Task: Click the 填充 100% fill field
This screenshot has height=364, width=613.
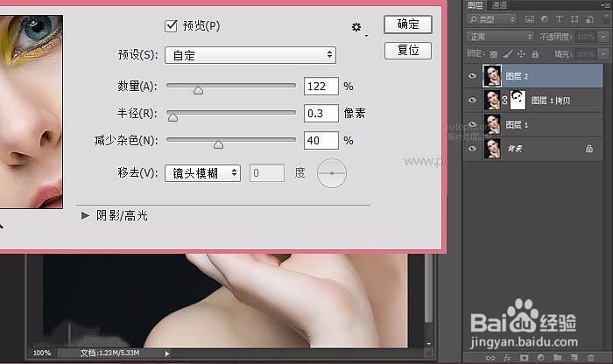Action: (587, 54)
